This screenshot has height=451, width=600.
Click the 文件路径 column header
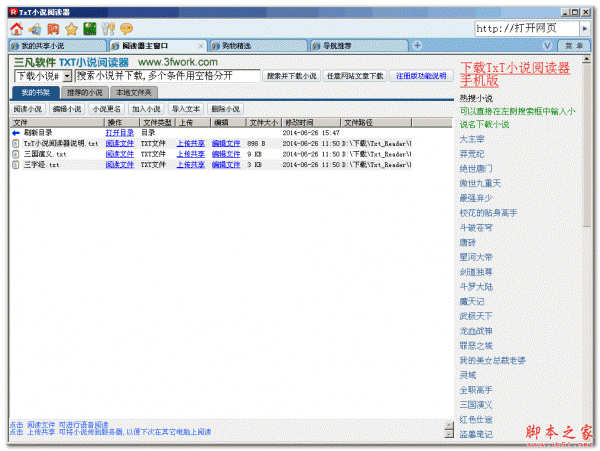click(x=376, y=122)
